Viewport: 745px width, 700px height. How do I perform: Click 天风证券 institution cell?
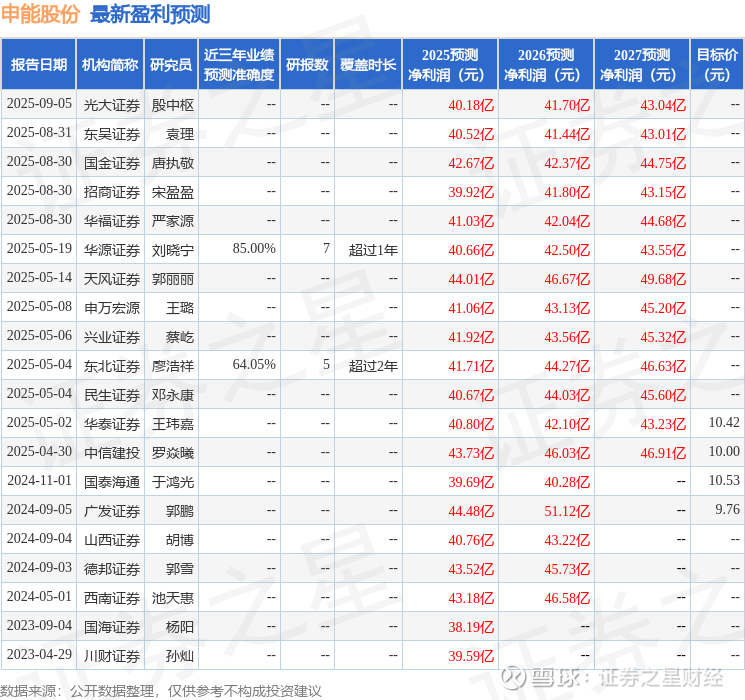pos(112,279)
